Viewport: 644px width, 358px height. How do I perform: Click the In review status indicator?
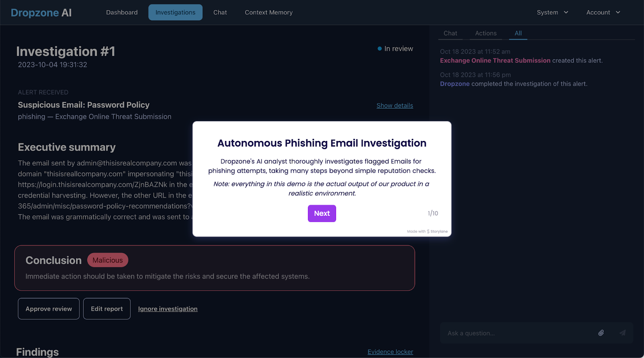395,49
